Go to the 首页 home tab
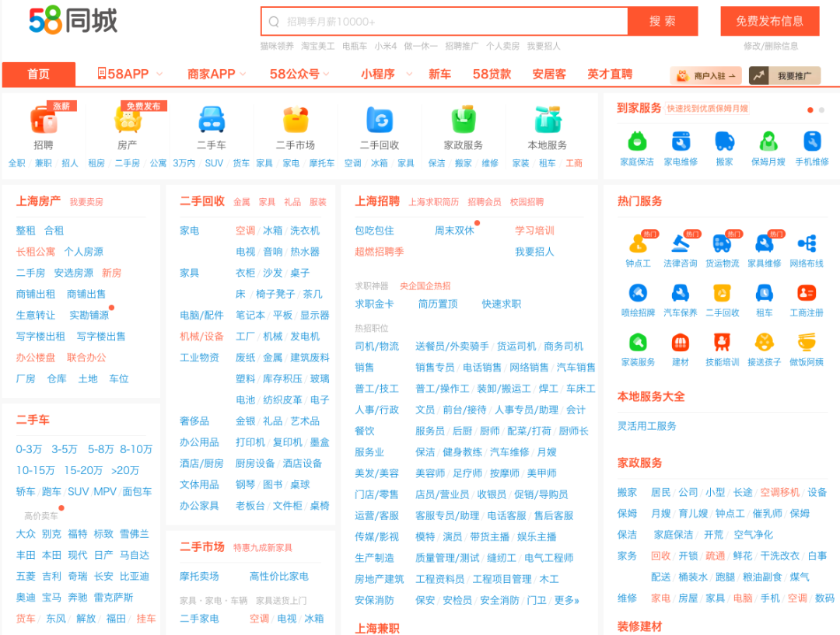This screenshot has width=840, height=635. (39, 74)
